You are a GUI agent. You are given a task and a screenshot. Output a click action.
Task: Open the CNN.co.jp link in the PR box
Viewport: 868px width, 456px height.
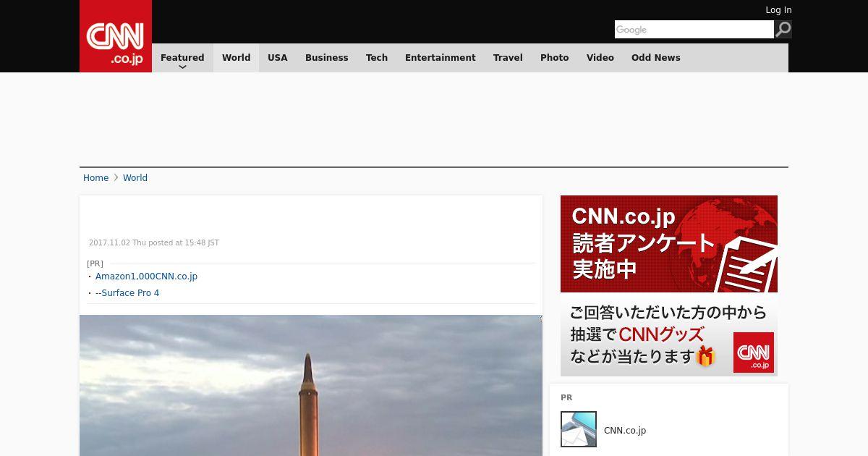(625, 431)
